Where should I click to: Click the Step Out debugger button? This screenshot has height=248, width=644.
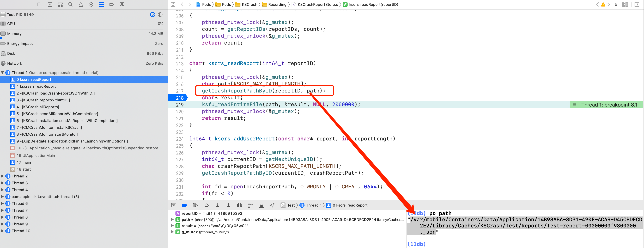(228, 205)
